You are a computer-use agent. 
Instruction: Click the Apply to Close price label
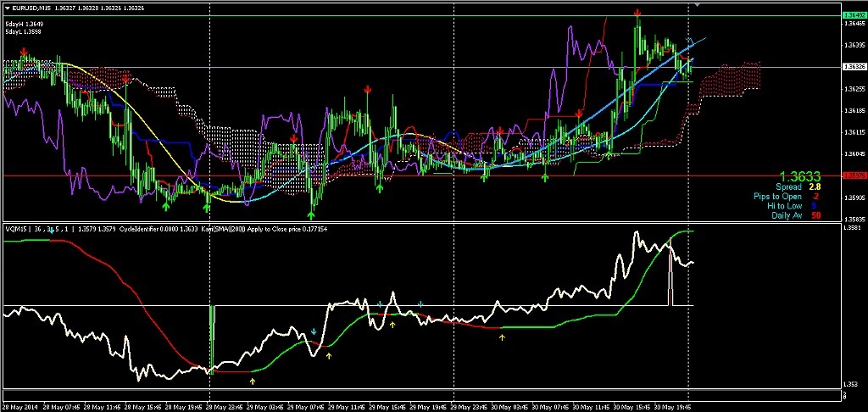(x=275, y=228)
